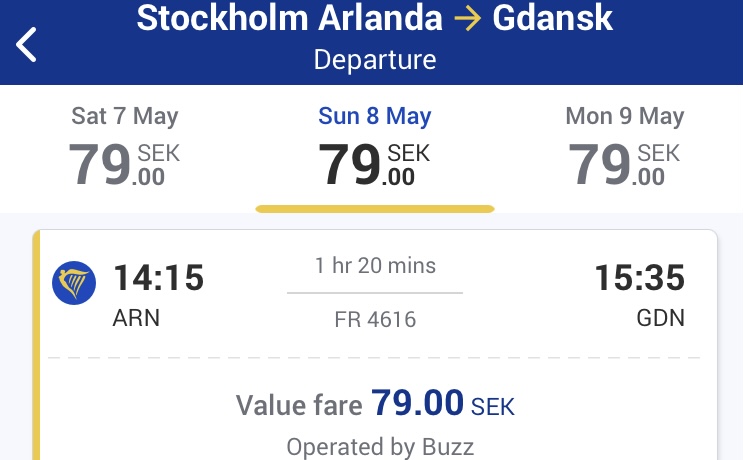Tap the flight number FR 4616
This screenshot has height=460, width=743.
375,319
